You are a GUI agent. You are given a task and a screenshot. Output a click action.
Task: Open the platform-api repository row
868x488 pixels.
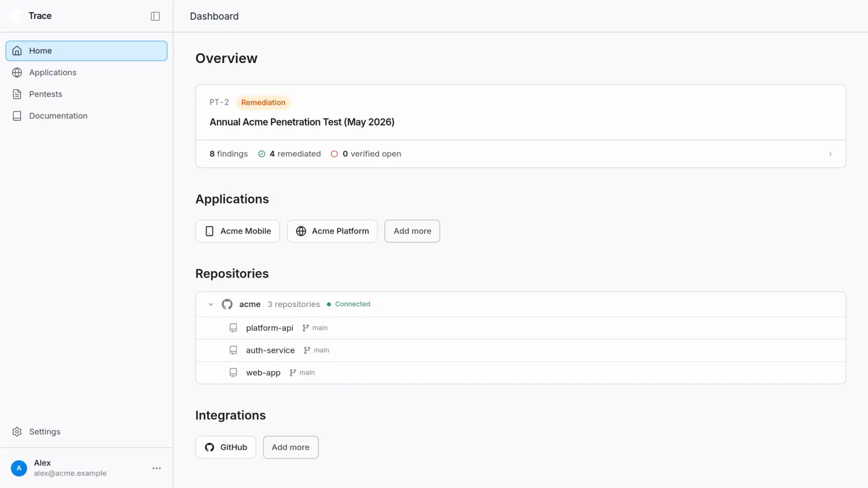(520, 328)
